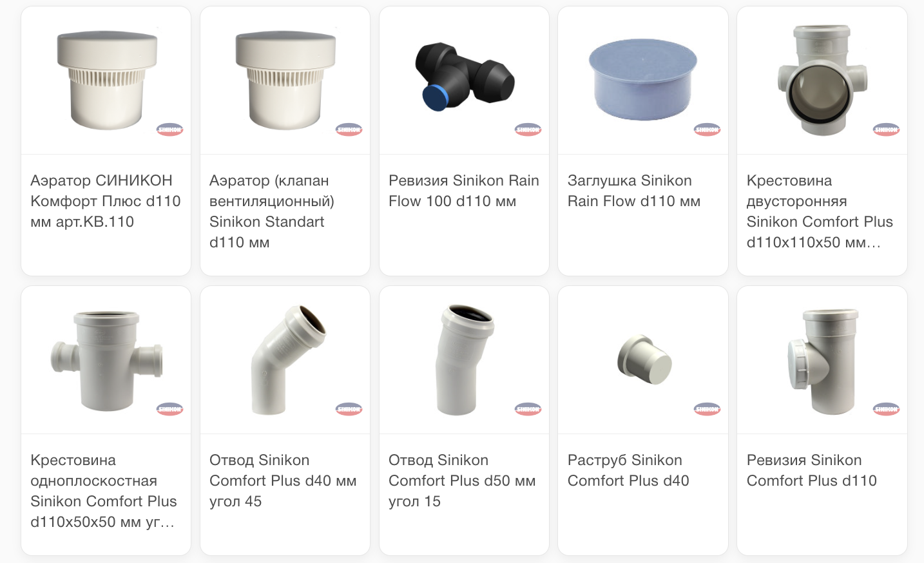This screenshot has width=924, height=563.
Task: Open the Аэратор (клапан вентиляционный) Sinikon Standart link
Action: point(272,211)
